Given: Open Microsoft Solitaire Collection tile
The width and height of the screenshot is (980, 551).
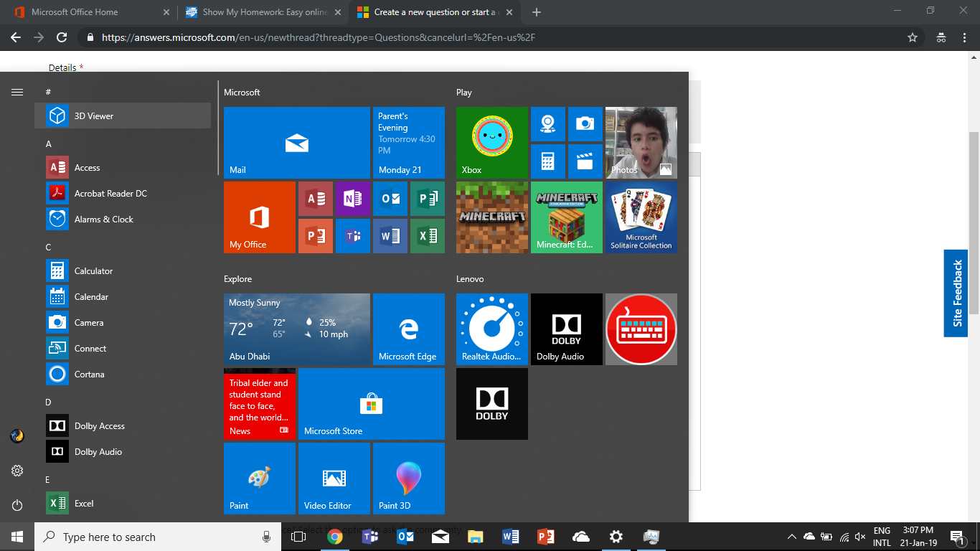Looking at the screenshot, I should [641, 217].
